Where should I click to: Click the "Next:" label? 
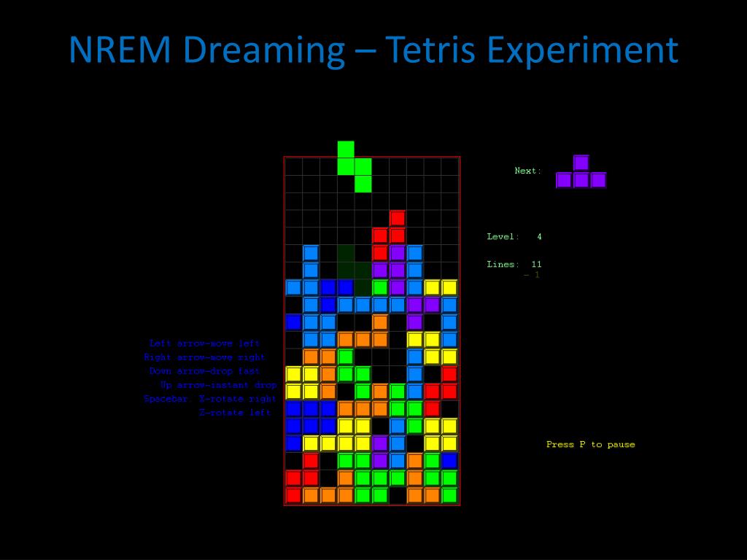point(528,171)
